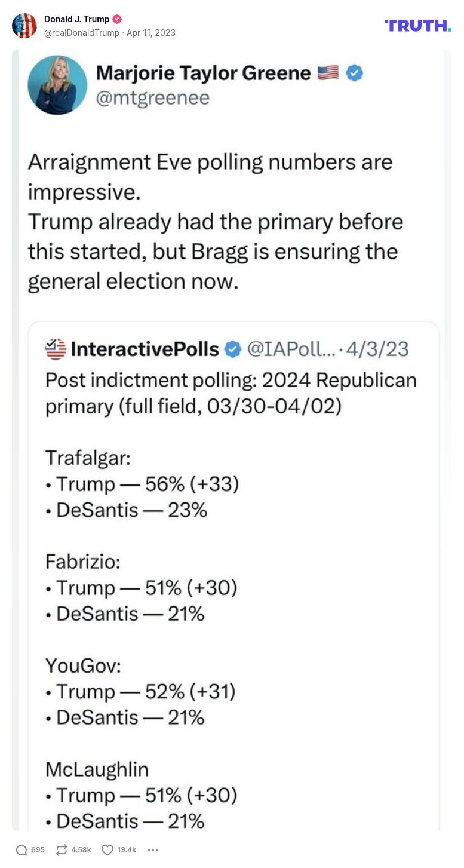
Task: Click the verified badge next to Donald J. Trump
Action: point(117,19)
